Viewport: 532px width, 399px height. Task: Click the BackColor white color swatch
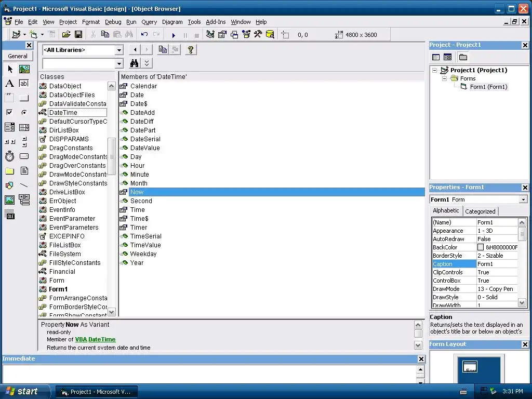click(481, 247)
